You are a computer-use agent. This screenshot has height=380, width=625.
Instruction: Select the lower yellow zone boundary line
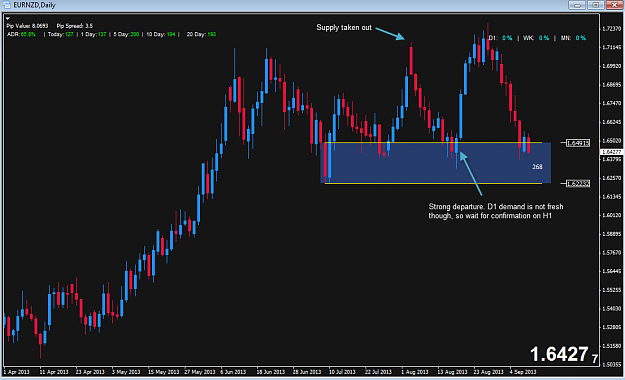coord(433,183)
